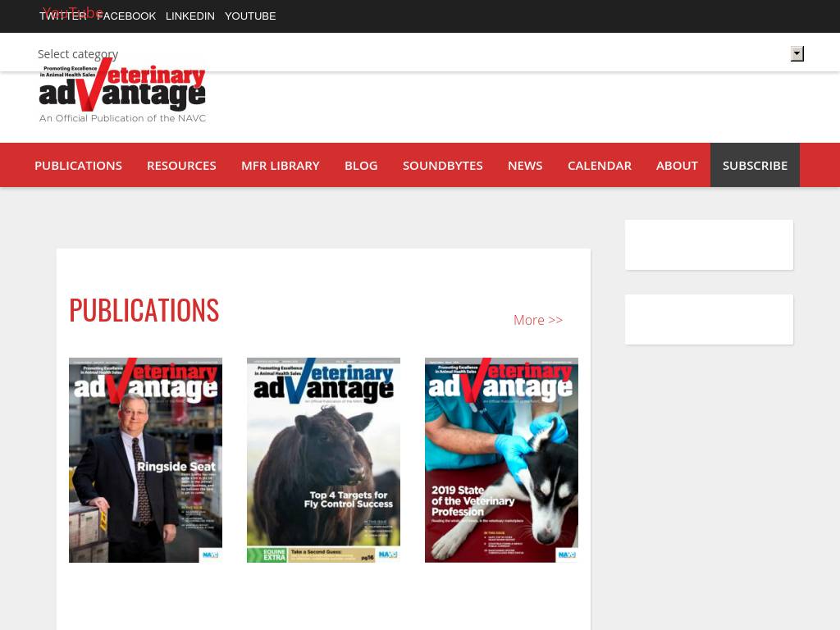The image size is (840, 630).
Task: Open MFR Library from the nav bar
Action: tap(280, 165)
